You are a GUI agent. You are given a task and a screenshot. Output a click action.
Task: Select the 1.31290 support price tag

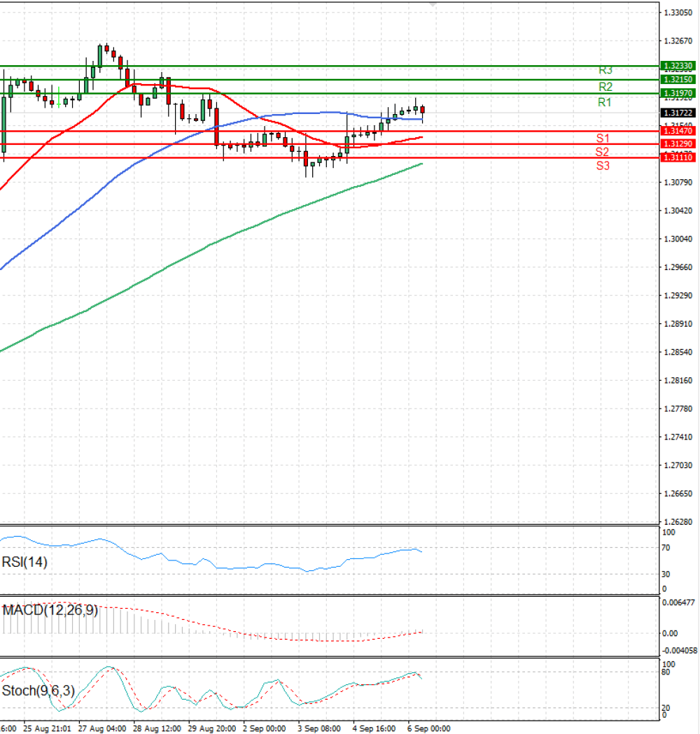678,143
